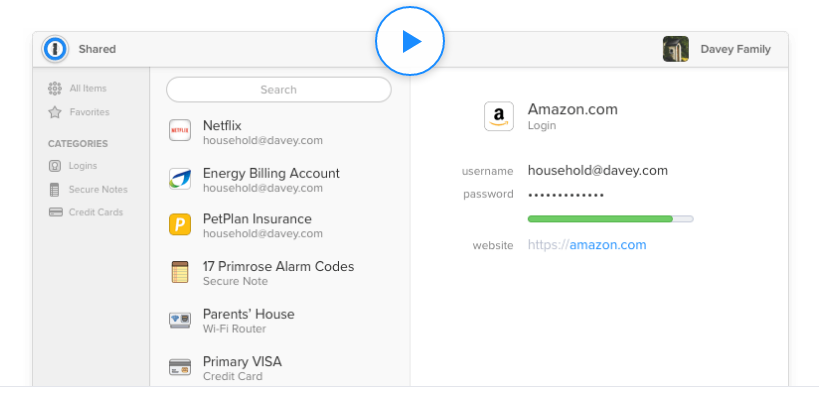This screenshot has height=409, width=819.
Task: Click the Amazon.com logo icon
Action: 499,116
